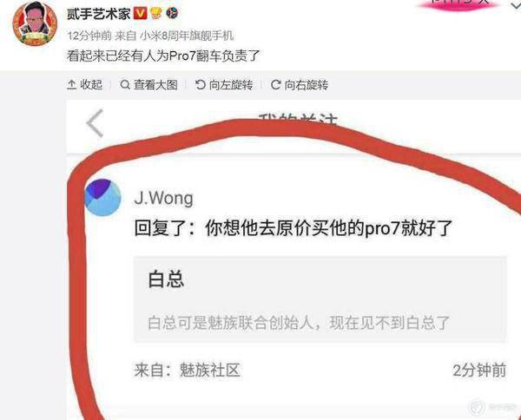Expand post options with top-right chevron
521x420 pixels.
tap(515, 4)
